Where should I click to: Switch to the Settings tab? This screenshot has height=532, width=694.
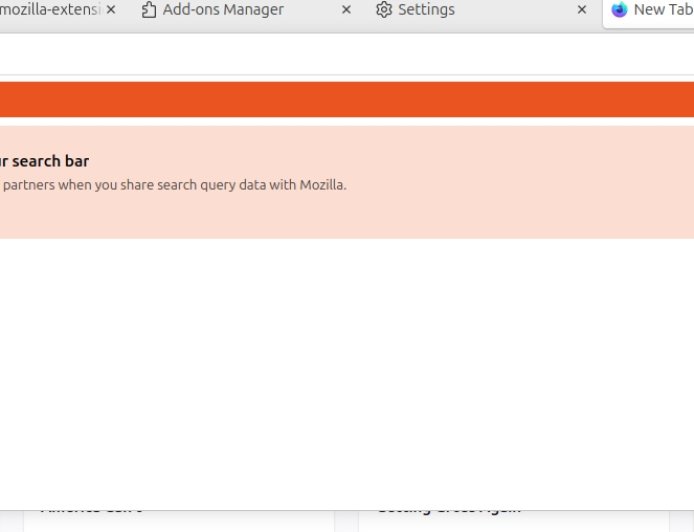tap(426, 10)
